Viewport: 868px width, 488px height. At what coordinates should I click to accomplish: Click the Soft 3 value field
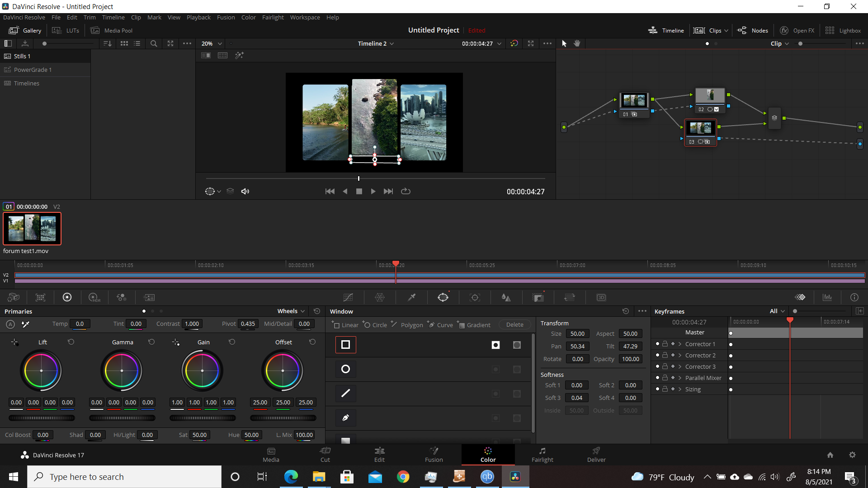click(x=576, y=398)
